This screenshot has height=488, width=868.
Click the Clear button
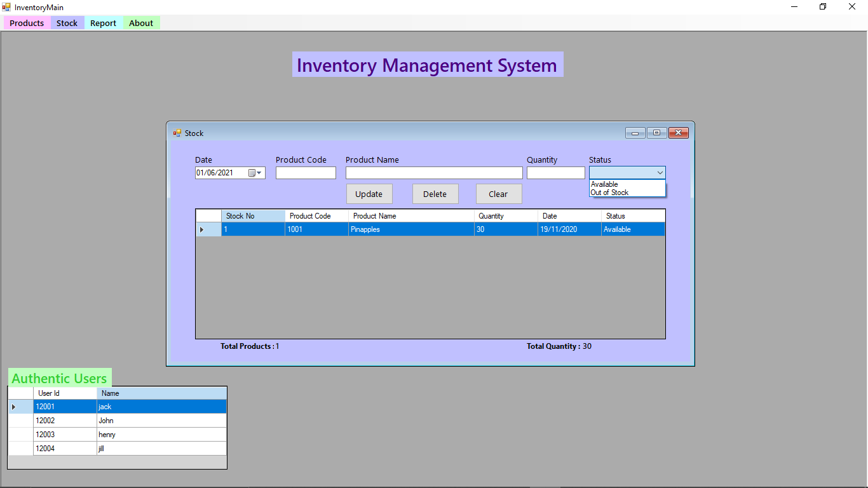pyautogui.click(x=499, y=194)
